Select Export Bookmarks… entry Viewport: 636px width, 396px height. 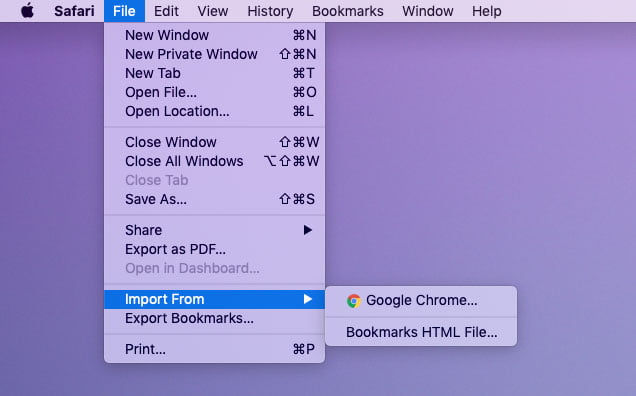click(x=215, y=319)
